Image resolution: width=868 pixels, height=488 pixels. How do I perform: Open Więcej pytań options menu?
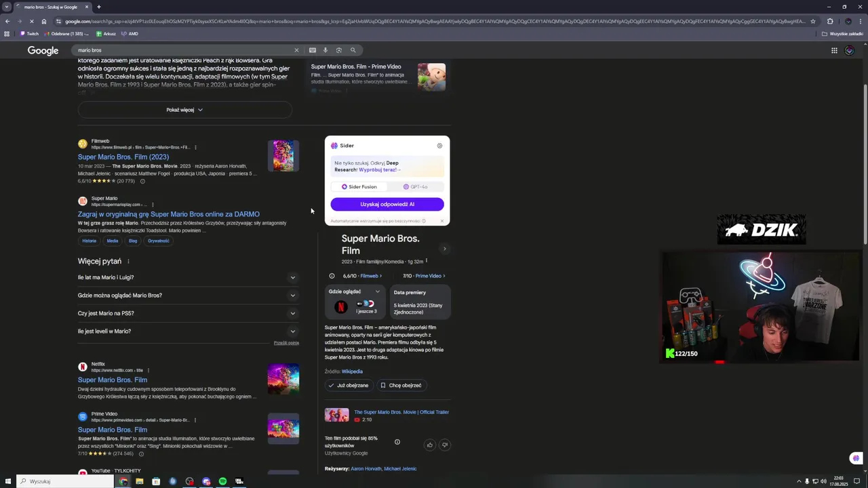pyautogui.click(x=128, y=262)
